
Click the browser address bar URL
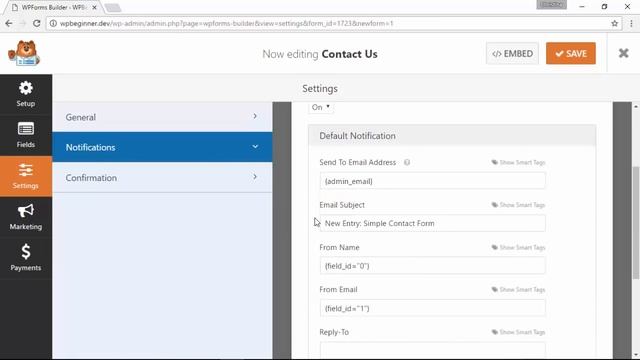point(227,23)
